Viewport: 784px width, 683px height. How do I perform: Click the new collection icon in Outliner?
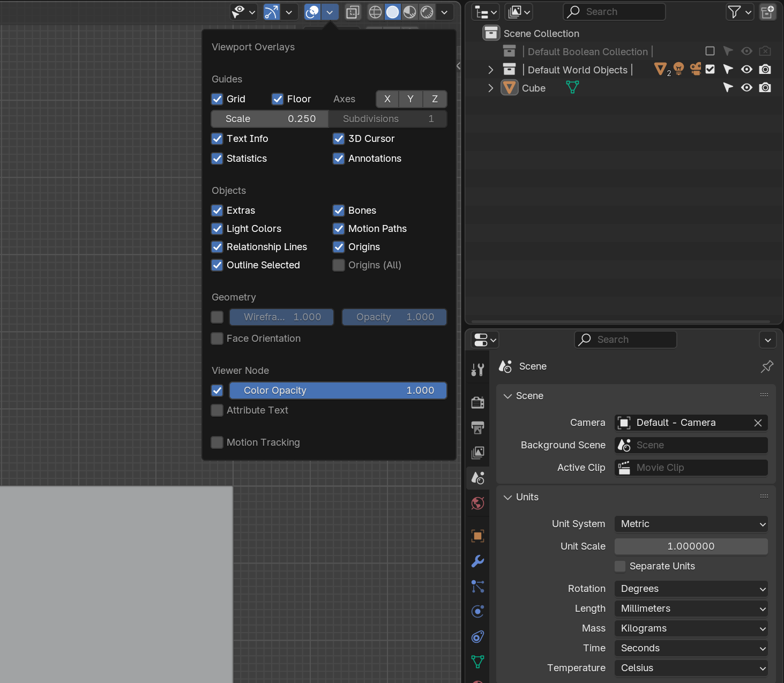point(767,12)
